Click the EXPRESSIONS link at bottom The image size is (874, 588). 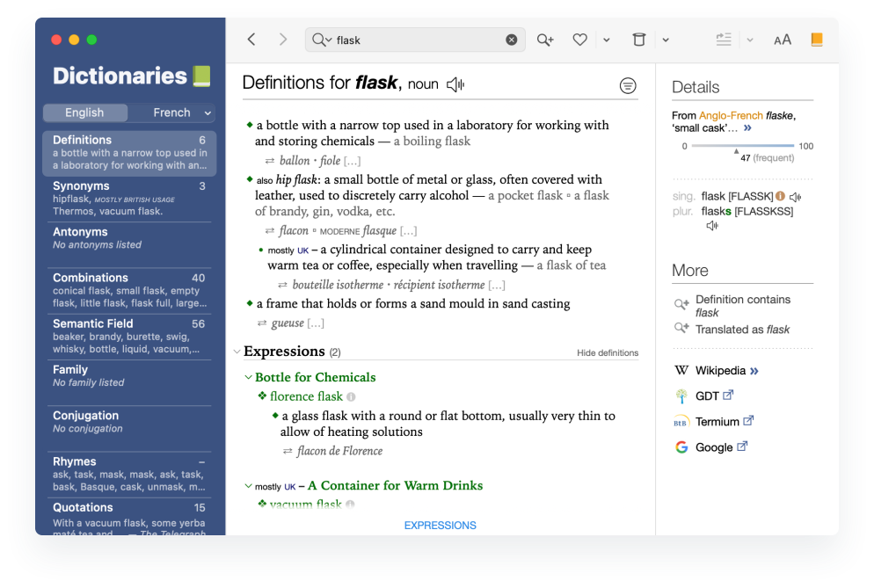pyautogui.click(x=440, y=526)
